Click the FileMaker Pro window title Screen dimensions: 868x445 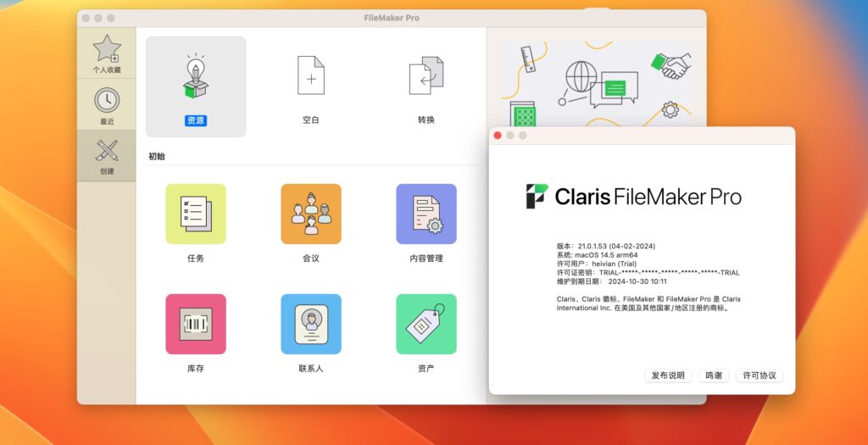click(392, 18)
